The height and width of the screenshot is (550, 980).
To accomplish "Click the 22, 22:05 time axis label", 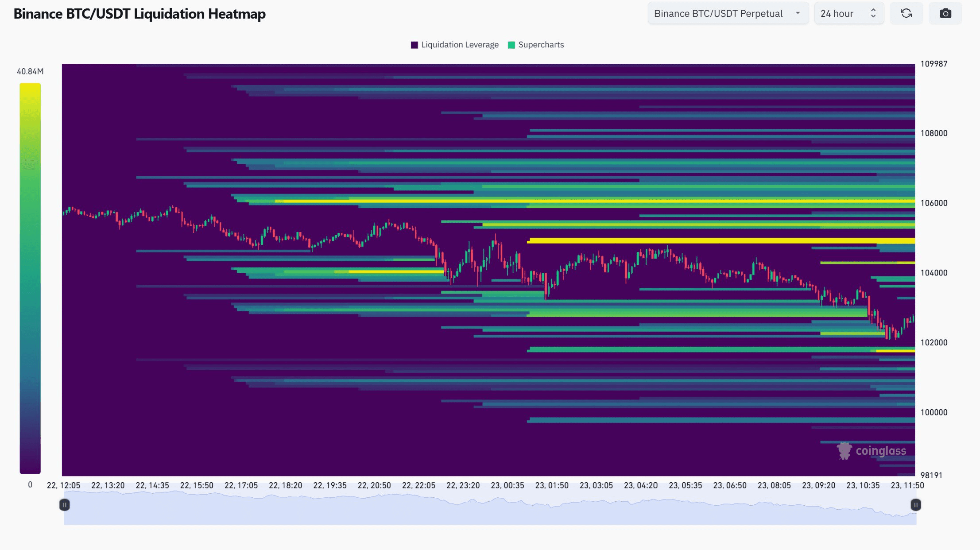I will pyautogui.click(x=419, y=485).
